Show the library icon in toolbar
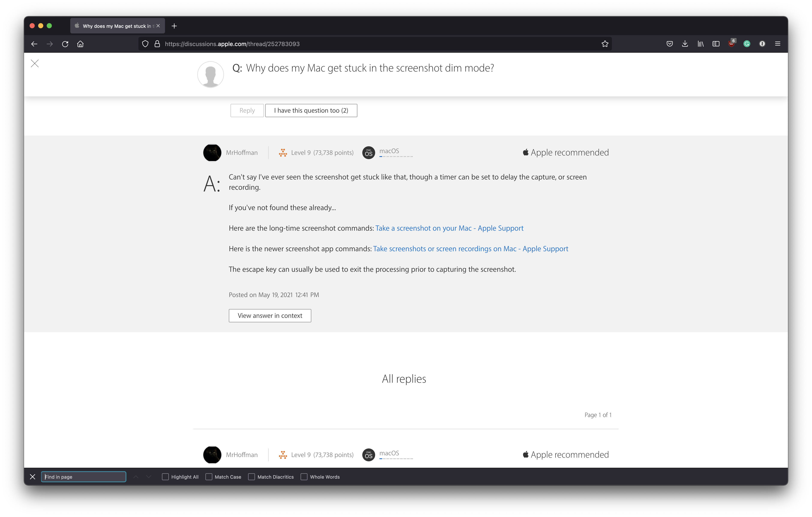 pos(700,44)
